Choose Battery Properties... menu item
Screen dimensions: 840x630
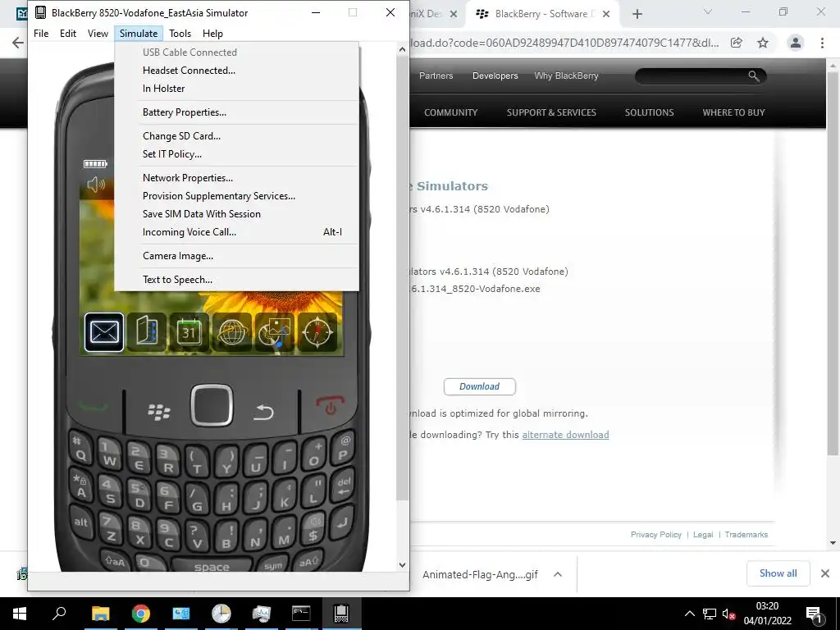(x=185, y=112)
